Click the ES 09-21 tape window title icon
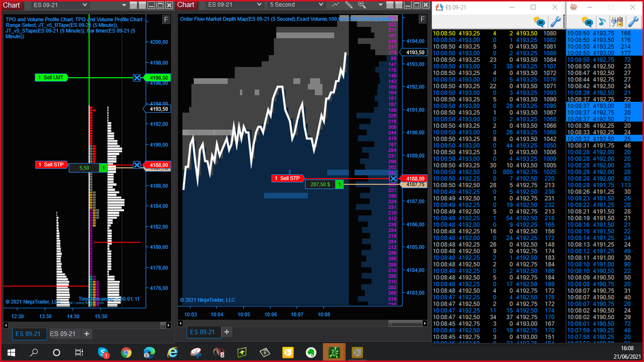Screen dimensions: 644x362 point(439,8)
